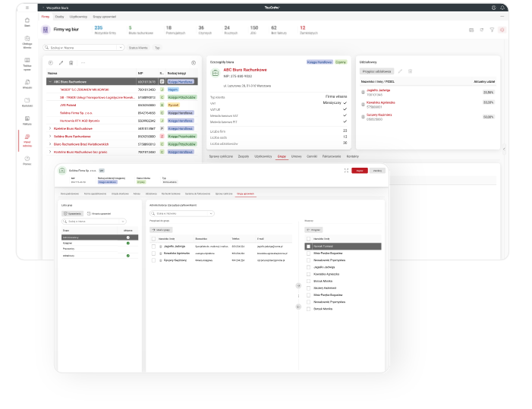This screenshot has width=532, height=409.
Task: Check the box next to Jagiełło Jadwiga in assigned list
Action: coord(154,247)
